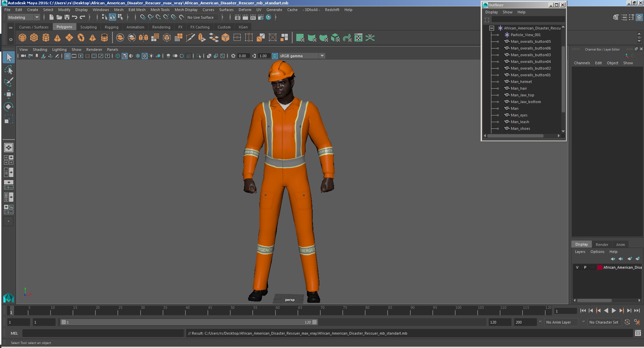Switch to single perspective view layout
644x348 pixels.
point(9,148)
